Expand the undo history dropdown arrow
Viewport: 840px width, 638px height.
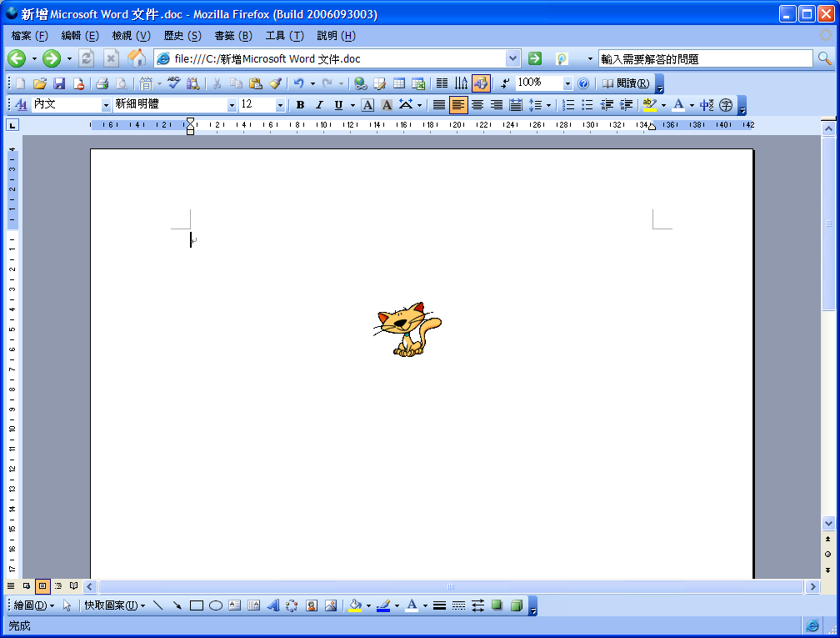click(x=312, y=83)
